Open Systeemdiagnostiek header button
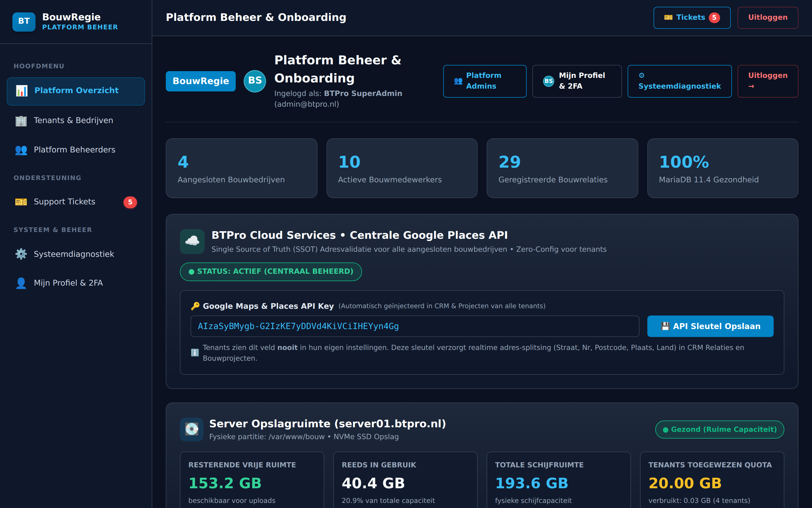 (x=679, y=81)
